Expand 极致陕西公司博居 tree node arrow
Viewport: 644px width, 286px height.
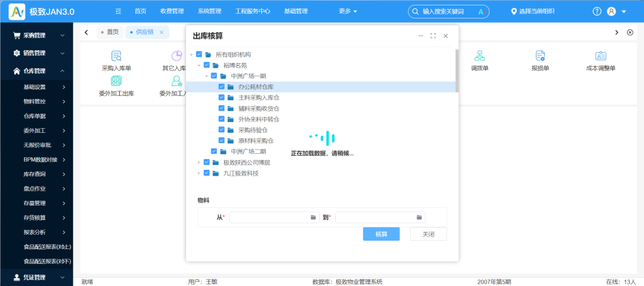[x=199, y=162]
